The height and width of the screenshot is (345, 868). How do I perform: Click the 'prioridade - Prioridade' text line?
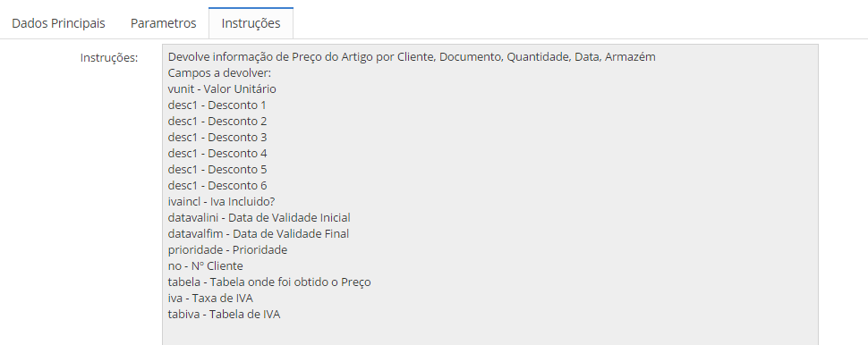(227, 249)
